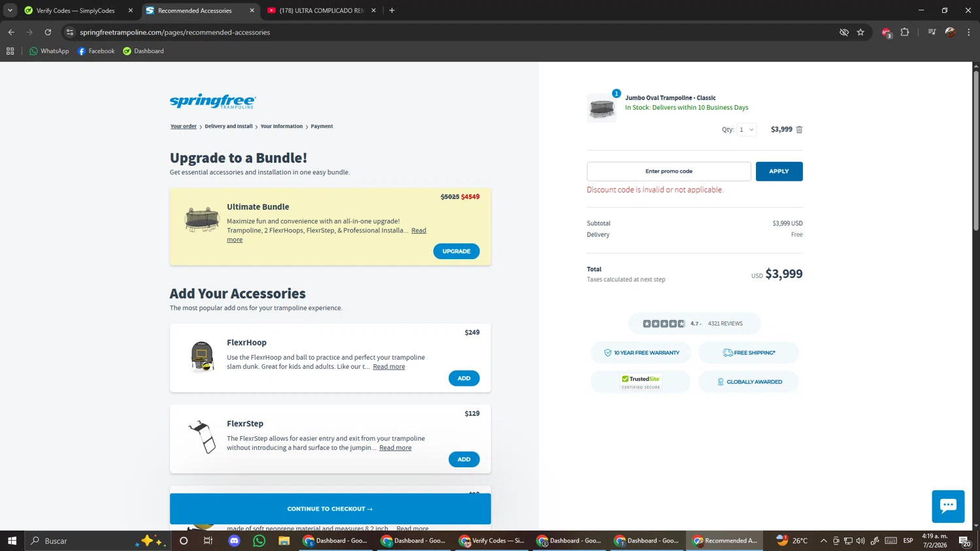The width and height of the screenshot is (980, 551).
Task: Click the Jumbo Oval Trampoline thumbnail
Action: [602, 108]
